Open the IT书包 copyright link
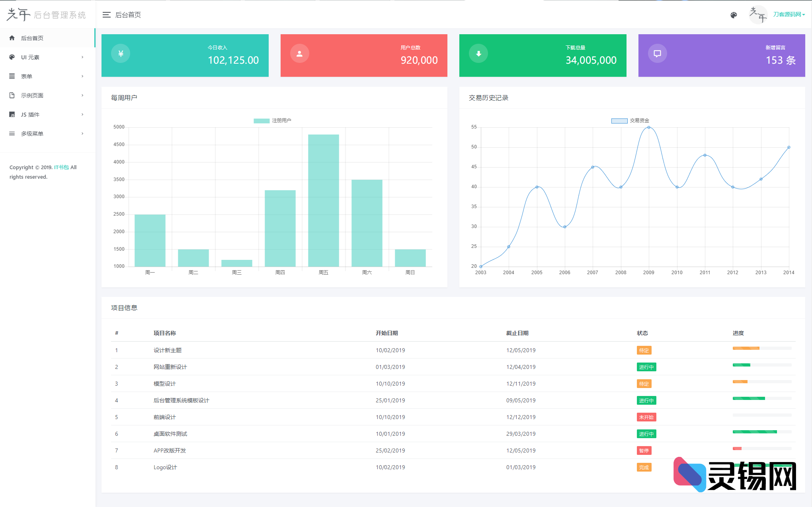The width and height of the screenshot is (812, 507). 61,168
